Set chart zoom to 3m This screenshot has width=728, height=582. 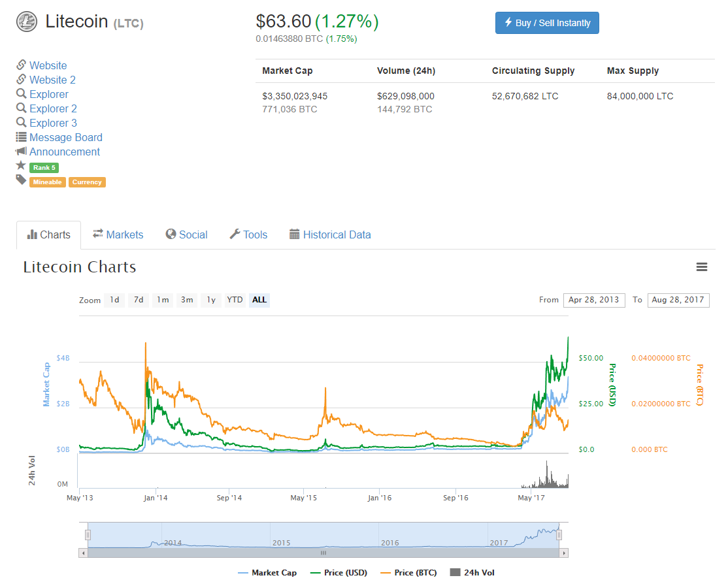coord(187,300)
